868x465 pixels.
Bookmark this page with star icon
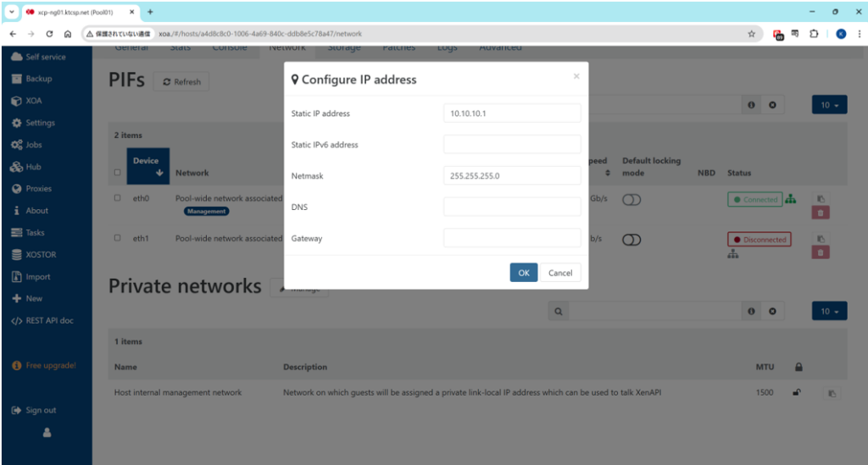(x=751, y=34)
